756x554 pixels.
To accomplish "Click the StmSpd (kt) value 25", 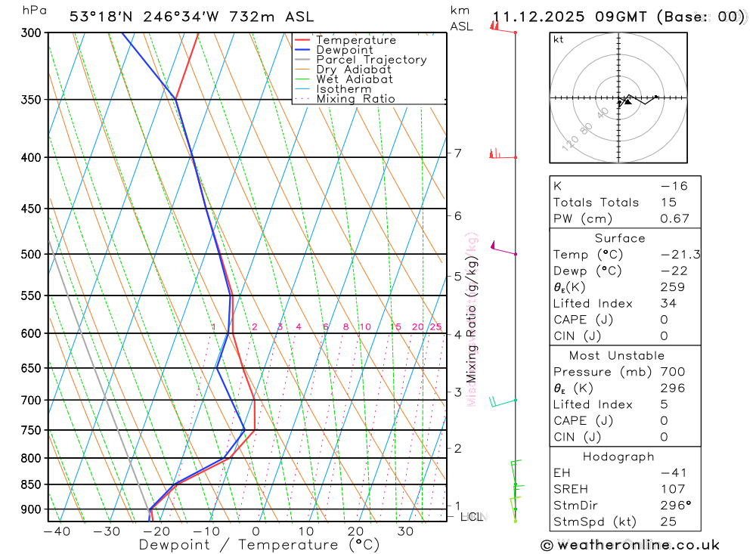I will click(668, 522).
